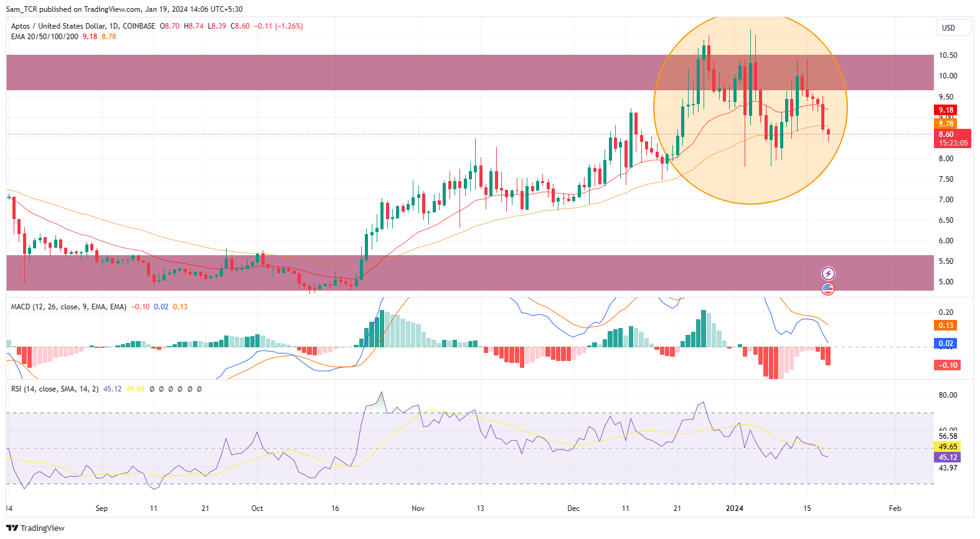The height and width of the screenshot is (539, 980).
Task: Select the RSI (14, close, SMA, 14, 2) legend
Action: pos(55,389)
